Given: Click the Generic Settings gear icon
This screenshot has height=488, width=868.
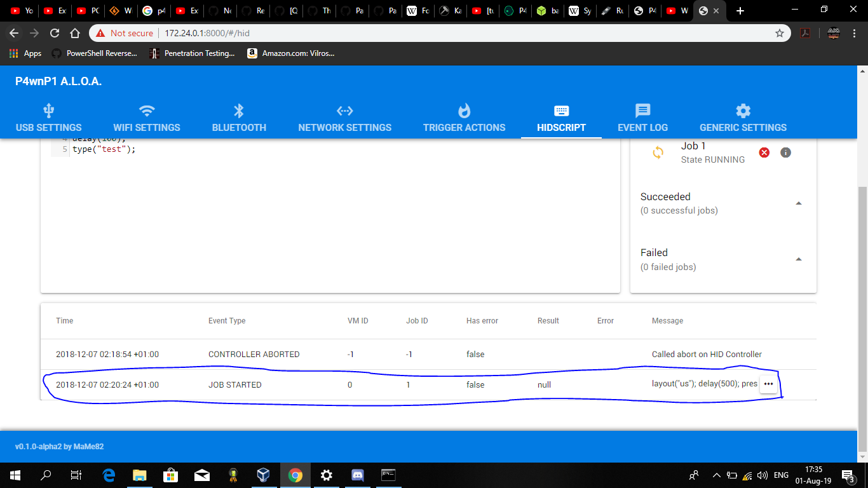Looking at the screenshot, I should [x=742, y=110].
